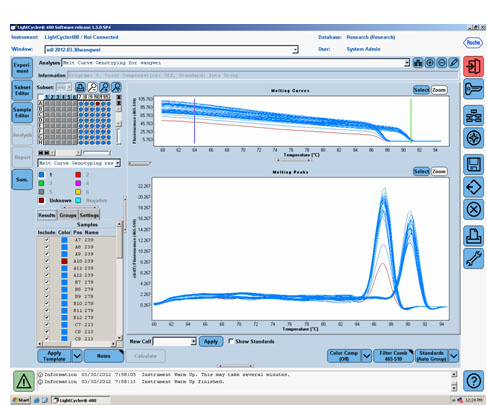Select mode on Melting Curves chart
The width and height of the screenshot is (487, 405).
click(x=421, y=90)
